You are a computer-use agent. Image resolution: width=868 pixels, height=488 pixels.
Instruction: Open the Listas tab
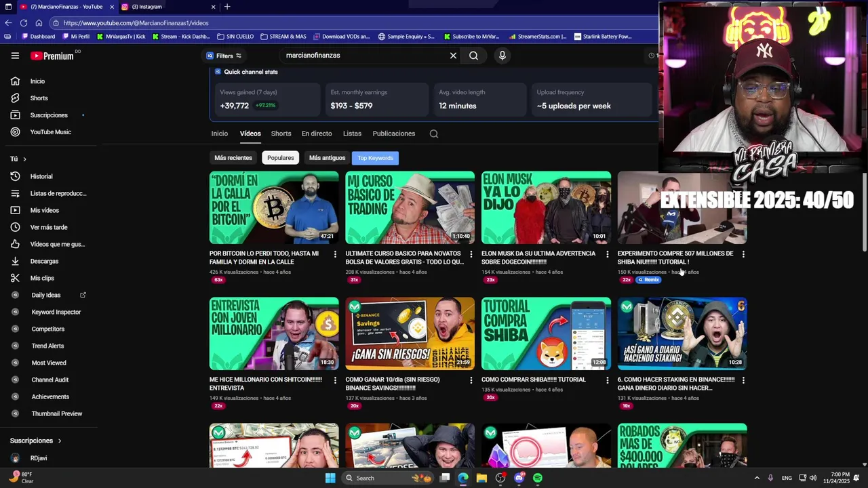coord(352,134)
